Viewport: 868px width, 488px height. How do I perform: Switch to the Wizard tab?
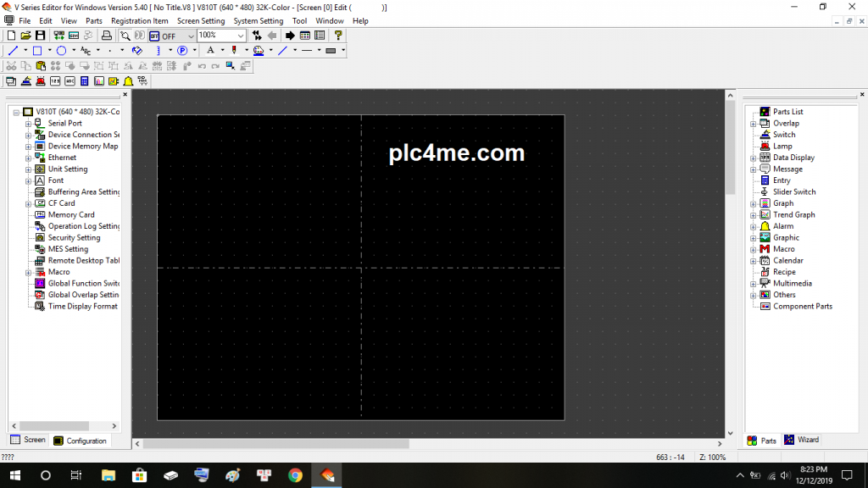click(801, 440)
